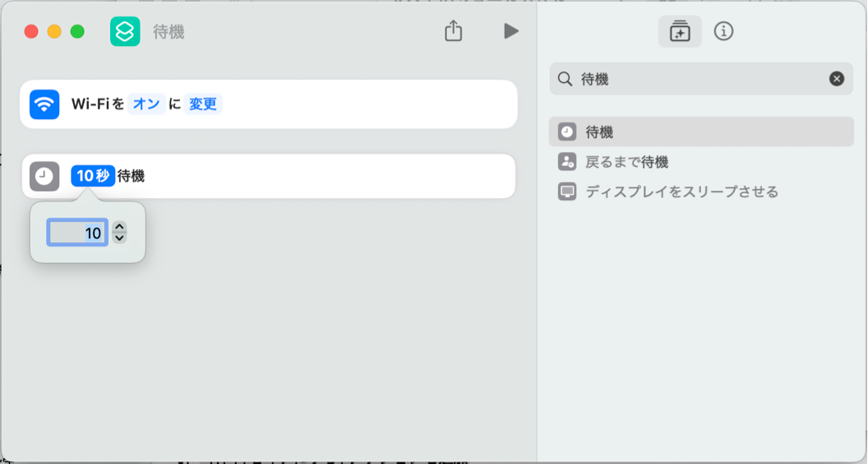Click the person icon beside 戻るまで待機
Screen dimensions: 868x464
567,162
